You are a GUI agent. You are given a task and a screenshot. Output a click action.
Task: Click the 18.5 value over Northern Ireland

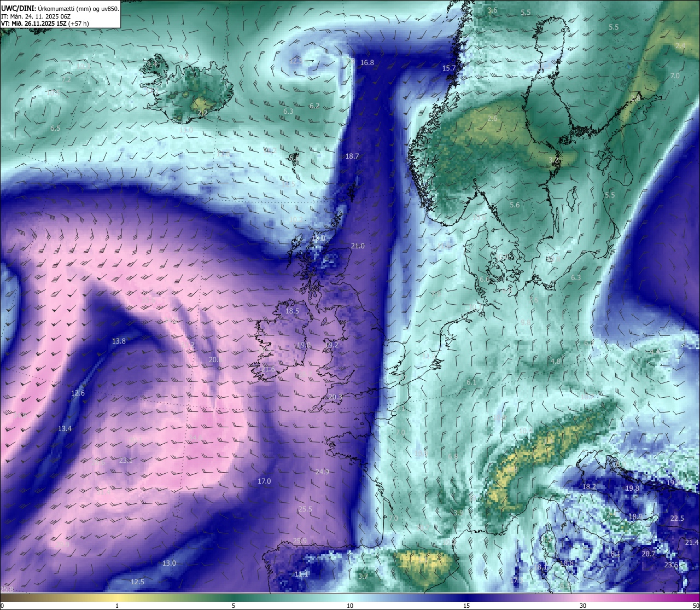[x=292, y=311]
